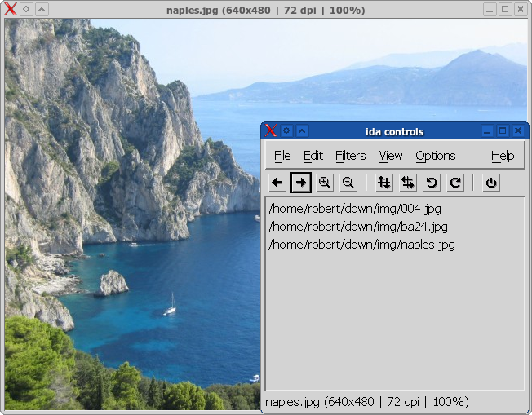This screenshot has height=415, width=532.
Task: Open the File menu
Action: tap(282, 156)
